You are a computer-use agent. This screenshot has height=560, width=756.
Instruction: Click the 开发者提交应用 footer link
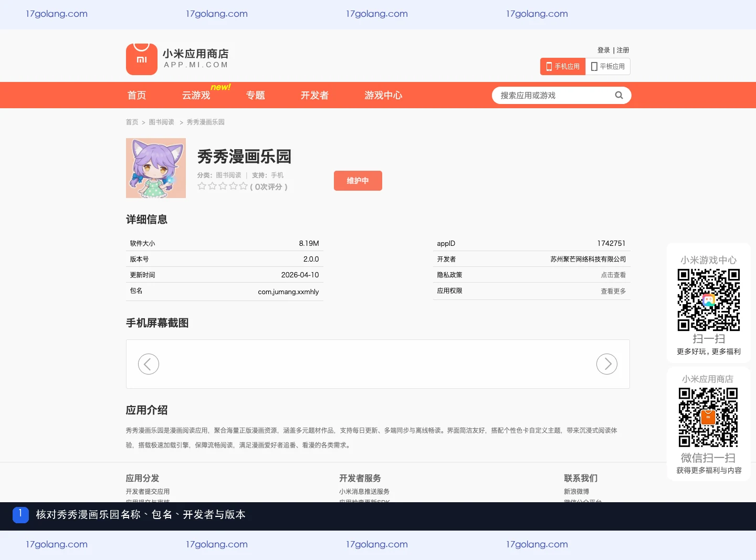click(148, 492)
